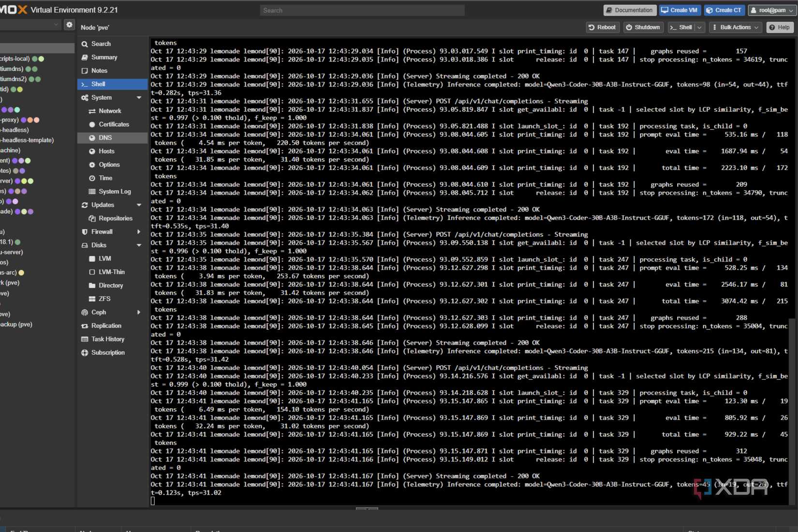Click the Create CT button

point(724,10)
